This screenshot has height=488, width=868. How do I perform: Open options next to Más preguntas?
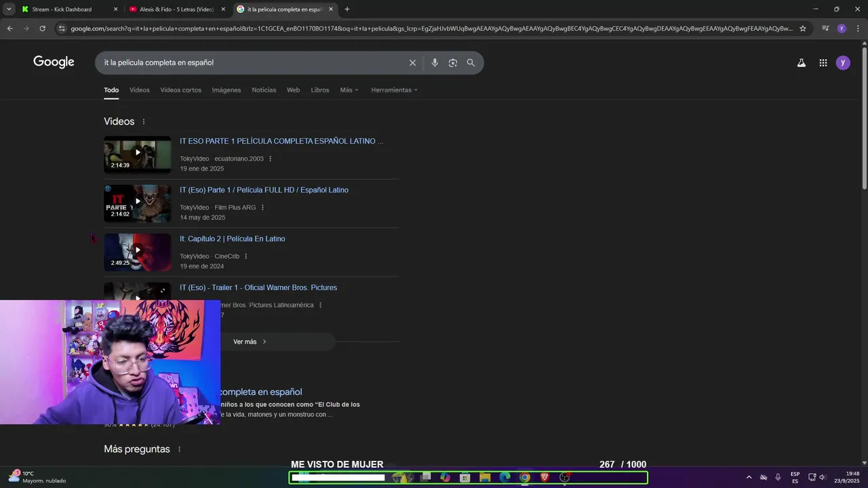[x=179, y=449]
